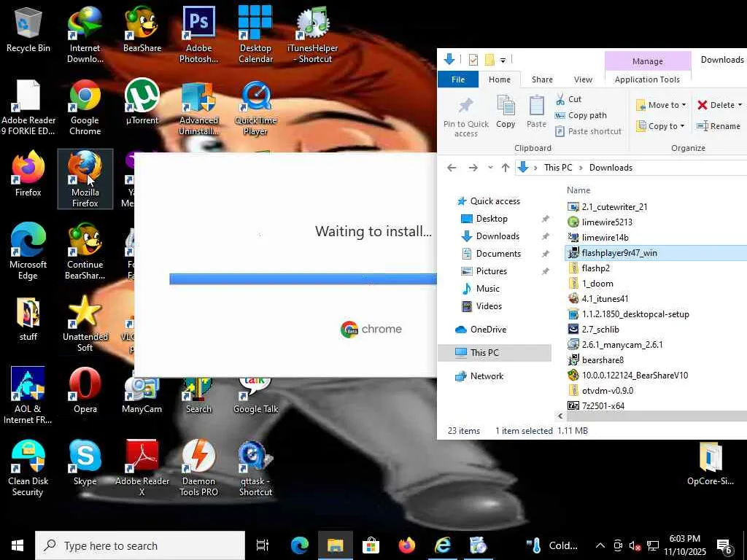
Task: Select the Daemon Tools PRO shortcut
Action: pyautogui.click(x=198, y=467)
